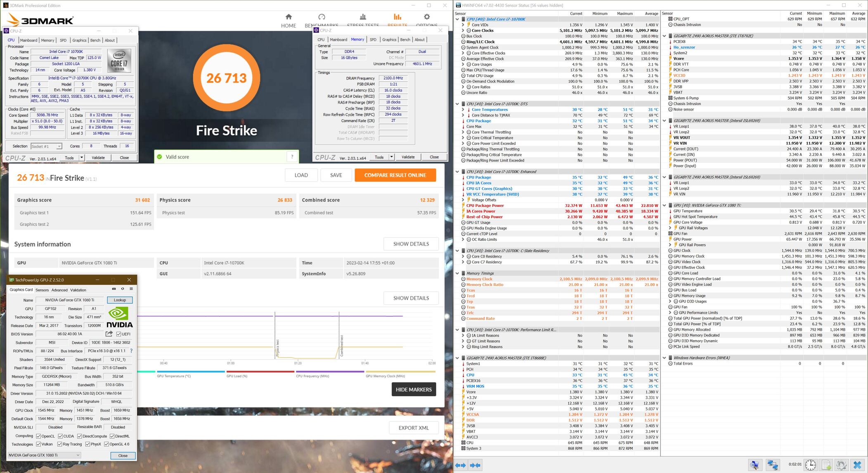This screenshot has height=473, width=868.
Task: Click the valid score help question mark
Action: point(292,157)
